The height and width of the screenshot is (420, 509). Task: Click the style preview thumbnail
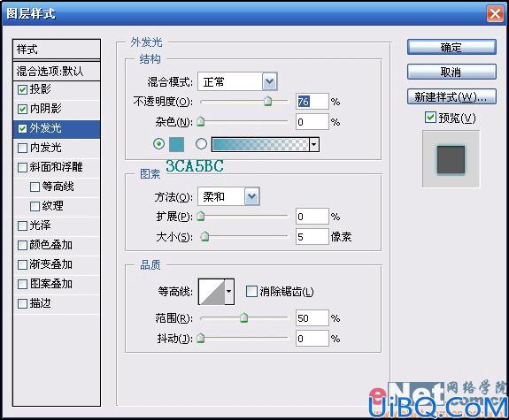coord(451,159)
